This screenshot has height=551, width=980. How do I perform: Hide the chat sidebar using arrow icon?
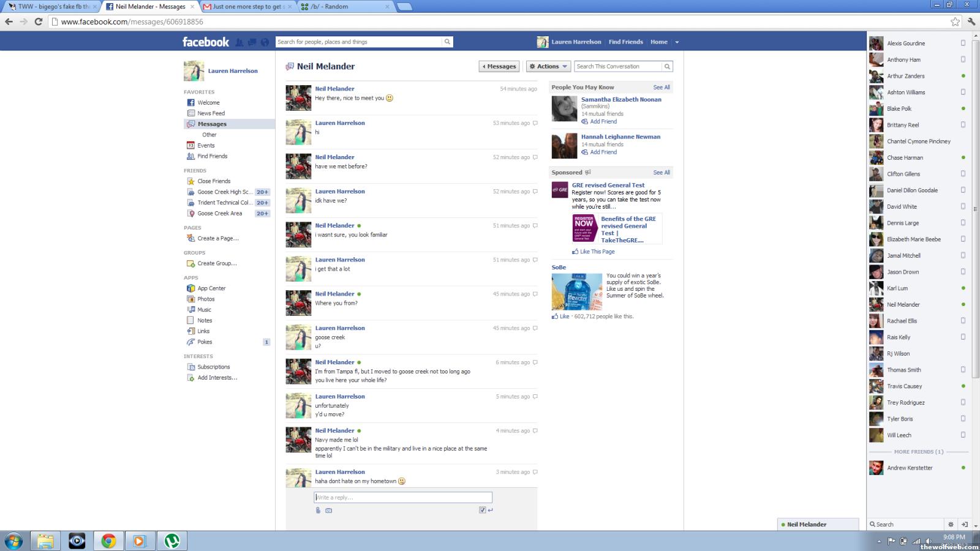click(965, 524)
